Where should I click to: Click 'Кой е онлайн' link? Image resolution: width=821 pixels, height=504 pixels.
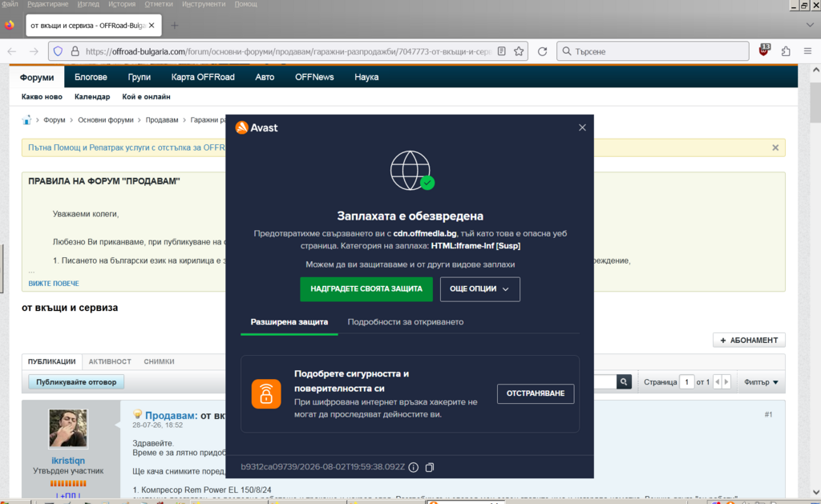coord(146,97)
